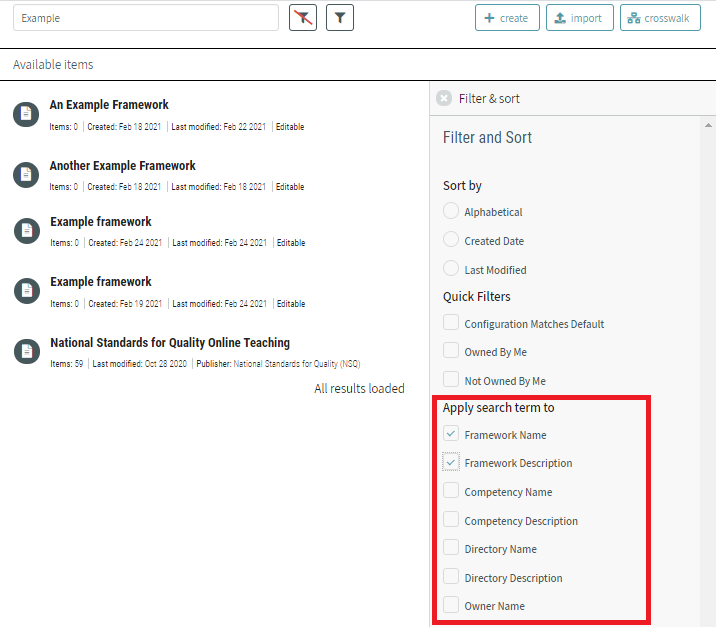
Task: Check the Not Owned By Me filter
Action: click(x=451, y=380)
